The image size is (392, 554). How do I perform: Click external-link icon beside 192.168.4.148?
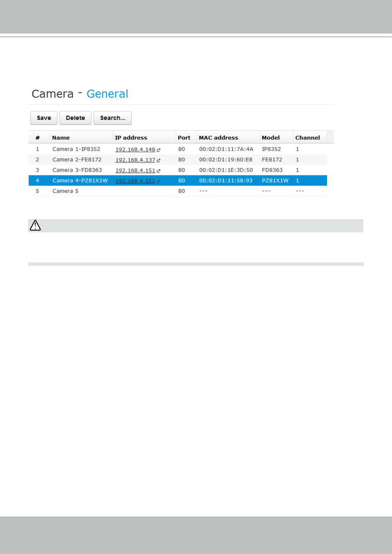coord(158,150)
